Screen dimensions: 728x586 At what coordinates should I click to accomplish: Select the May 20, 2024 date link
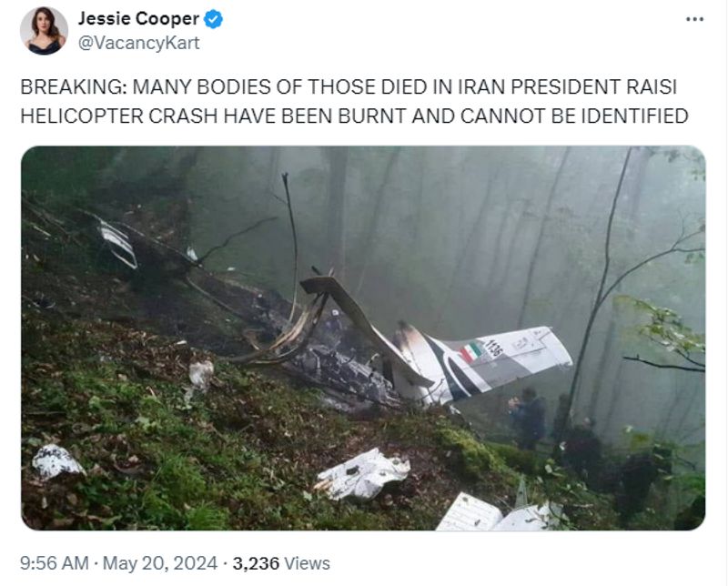(x=160, y=563)
